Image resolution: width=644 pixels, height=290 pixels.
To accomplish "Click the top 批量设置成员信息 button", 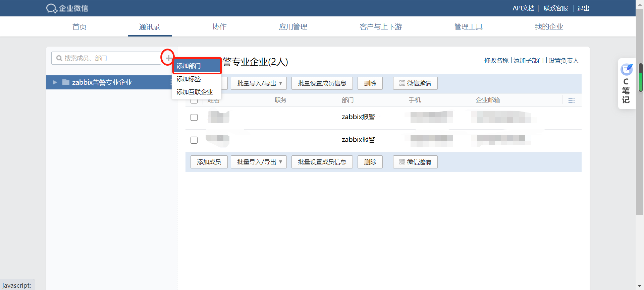I will 322,83.
